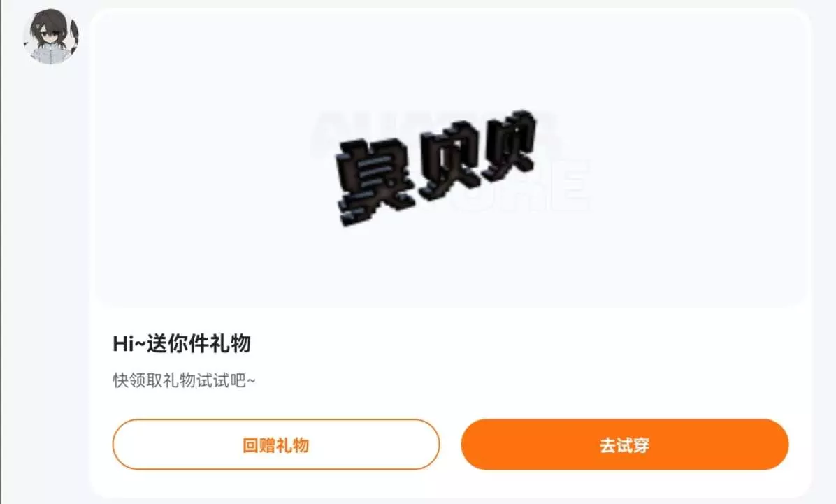
Task: Click the gap between the two buttons
Action: coord(451,445)
